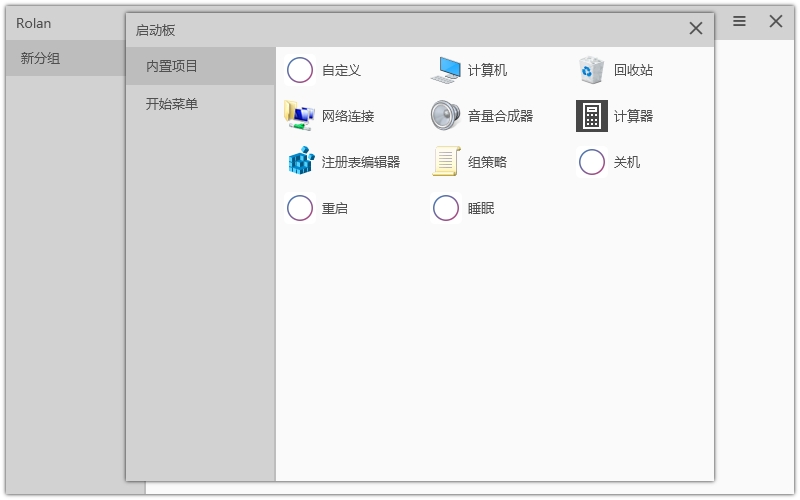Viewport: 800px width, 500px height.
Task: Click the 音量合成器 speaker icon
Action: click(x=446, y=116)
